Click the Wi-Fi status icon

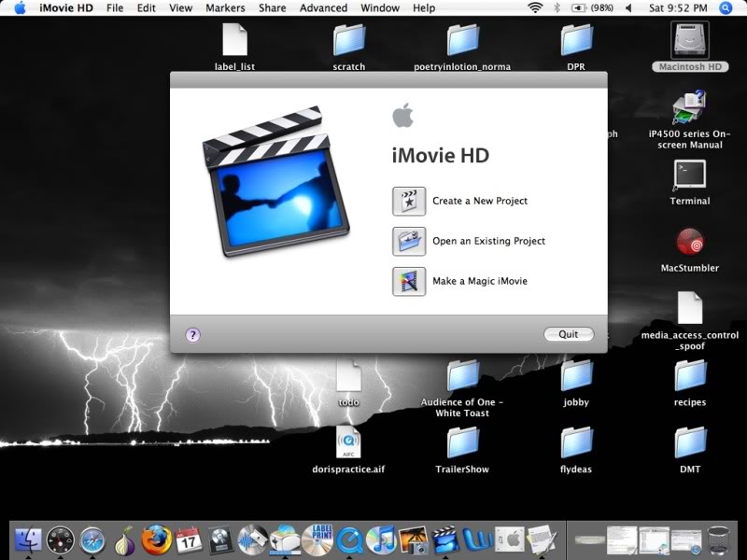pos(535,7)
